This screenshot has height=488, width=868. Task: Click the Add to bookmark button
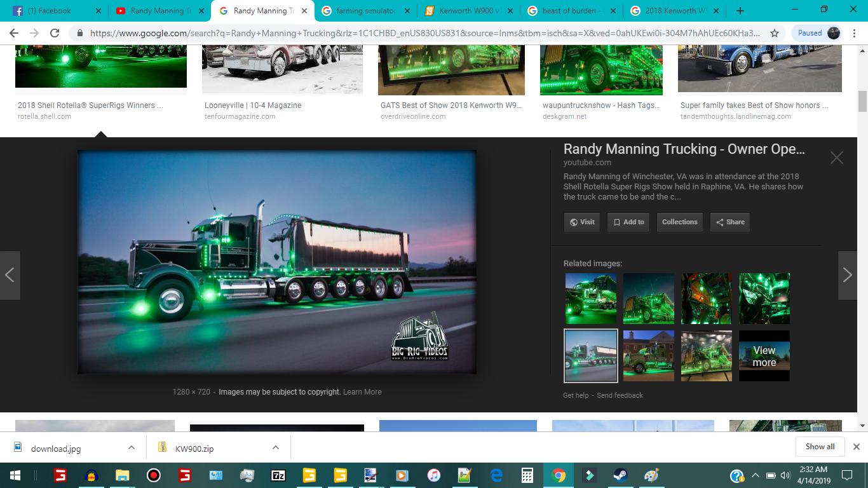coord(628,222)
